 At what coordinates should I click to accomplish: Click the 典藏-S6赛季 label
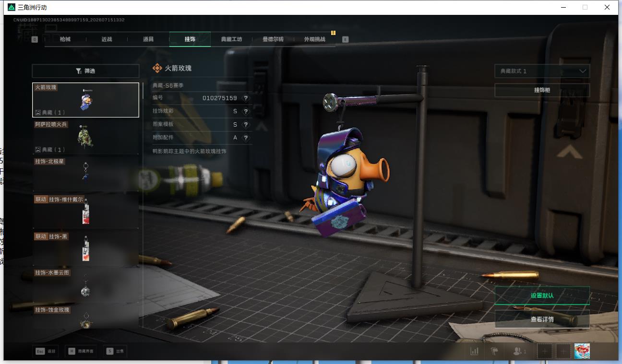168,85
